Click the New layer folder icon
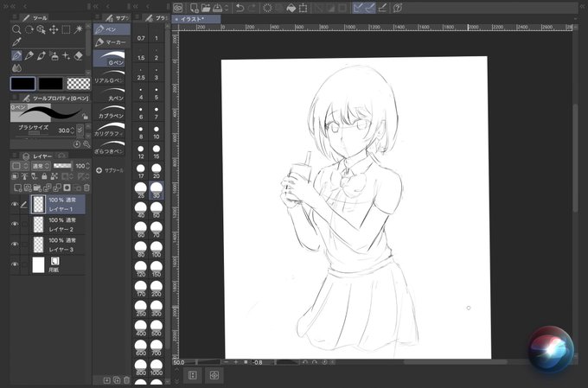 (x=37, y=188)
